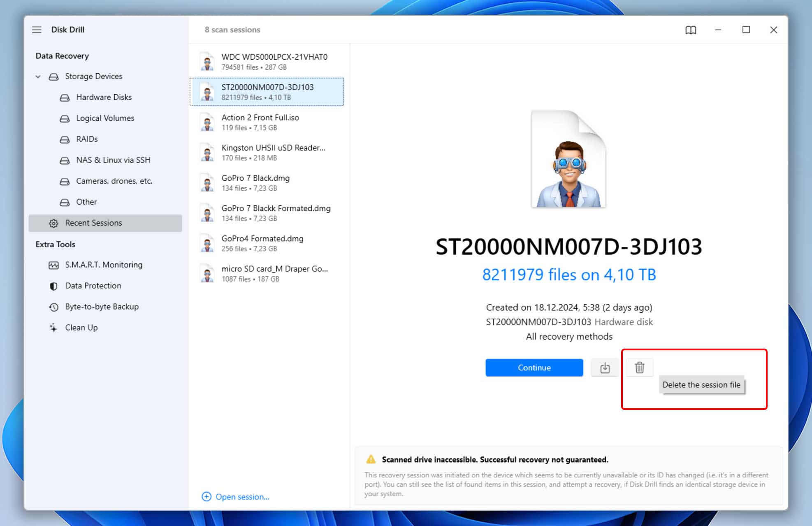Collapse the Storage Devices tree

pyautogui.click(x=38, y=77)
